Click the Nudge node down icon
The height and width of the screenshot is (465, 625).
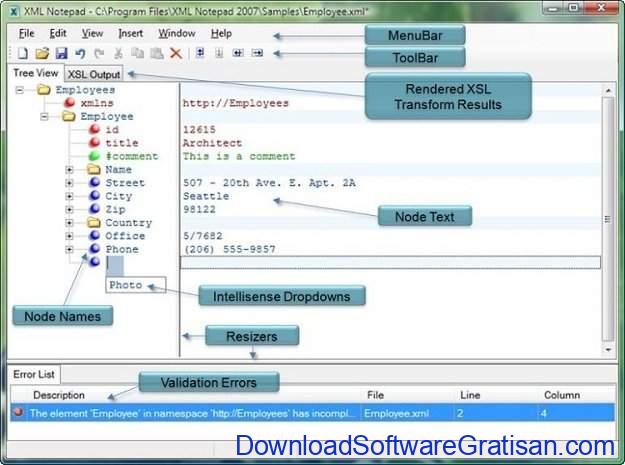[219, 53]
